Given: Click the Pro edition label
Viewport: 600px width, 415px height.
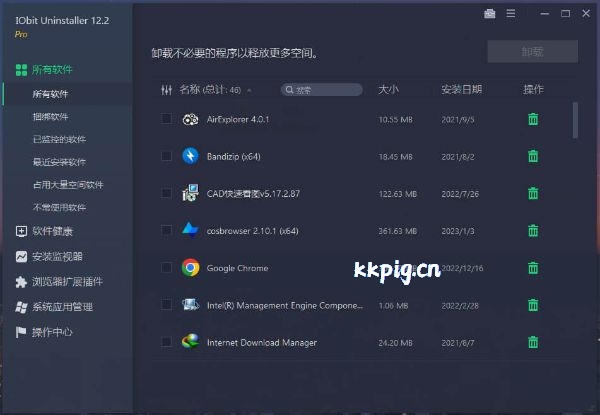Looking at the screenshot, I should (x=21, y=34).
